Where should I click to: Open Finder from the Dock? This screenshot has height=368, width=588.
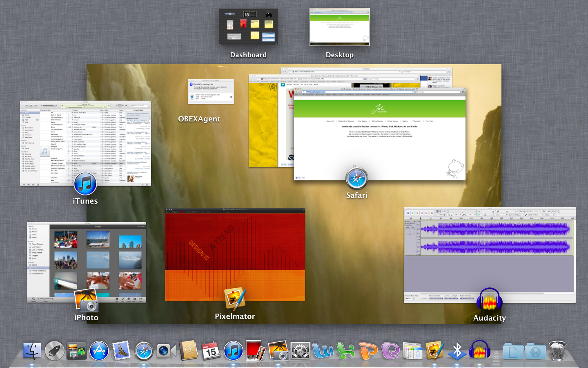pos(32,351)
